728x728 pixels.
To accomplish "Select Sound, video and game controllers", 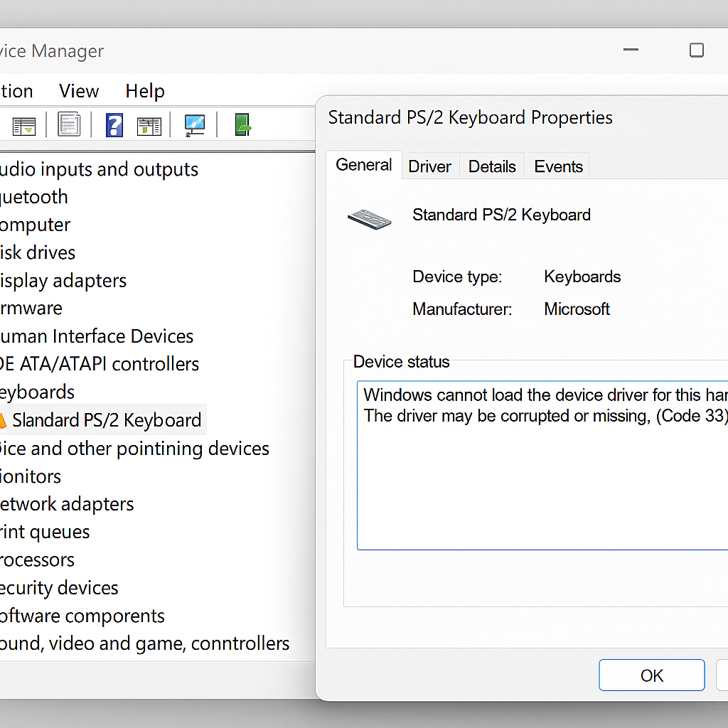I will 144,643.
